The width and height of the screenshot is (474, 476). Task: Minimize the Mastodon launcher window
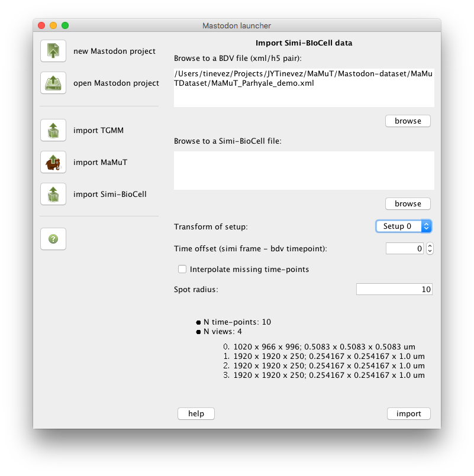(x=53, y=25)
